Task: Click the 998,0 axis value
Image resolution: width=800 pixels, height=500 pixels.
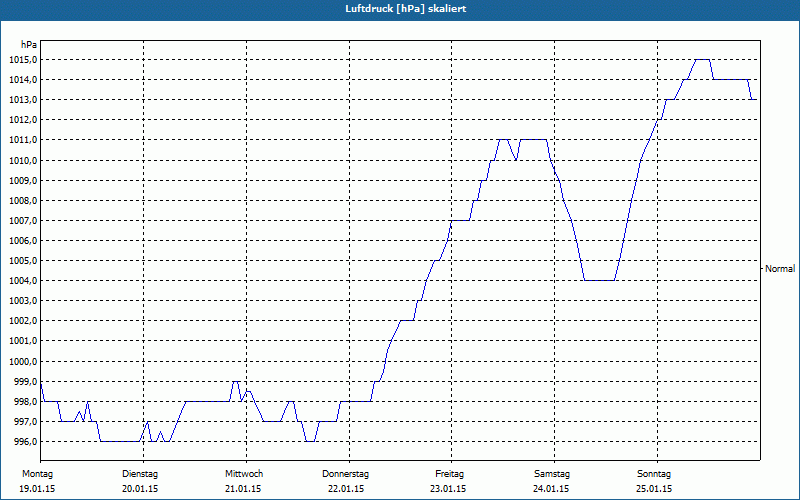Action: (26, 402)
